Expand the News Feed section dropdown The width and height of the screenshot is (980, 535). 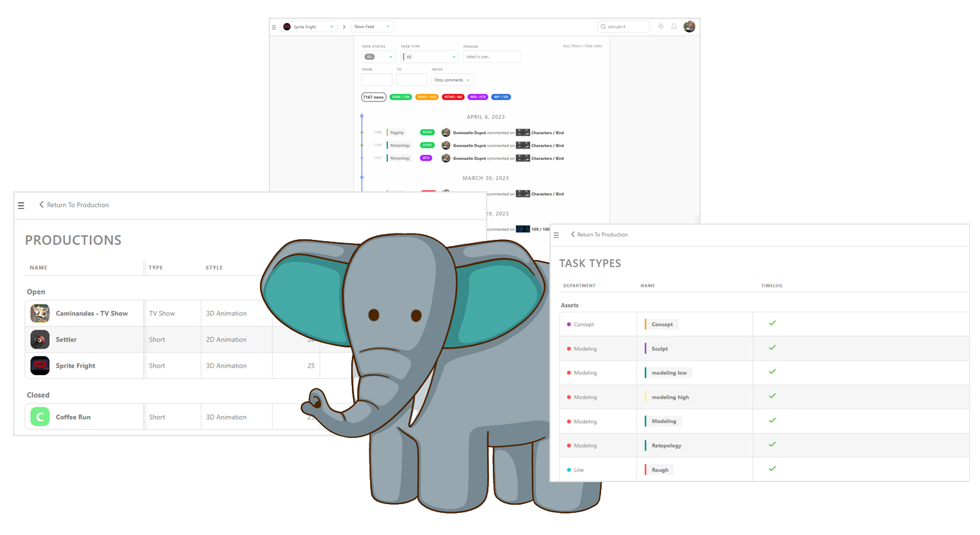(372, 27)
